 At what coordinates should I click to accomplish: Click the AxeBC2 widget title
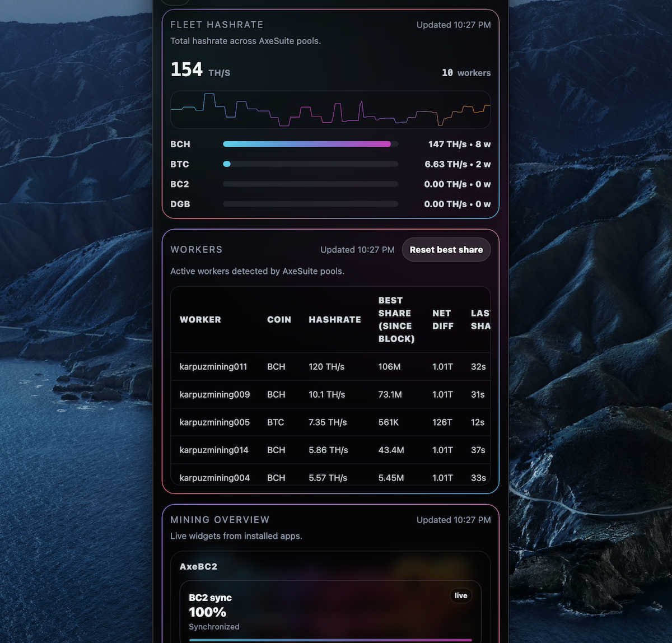click(198, 566)
